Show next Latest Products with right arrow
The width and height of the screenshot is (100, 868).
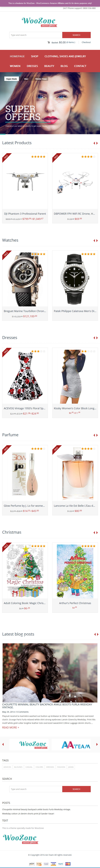click(x=97, y=143)
